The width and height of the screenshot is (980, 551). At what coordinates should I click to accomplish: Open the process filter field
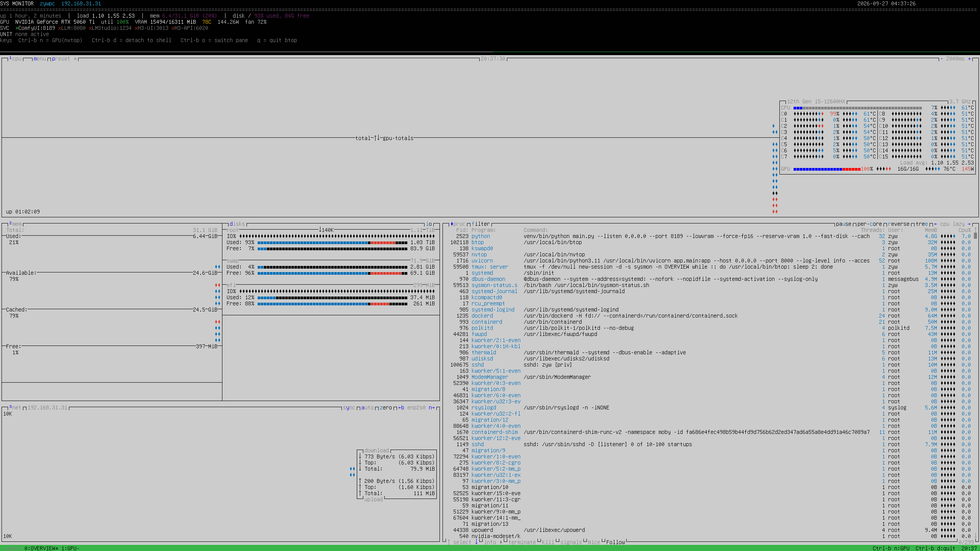[481, 224]
